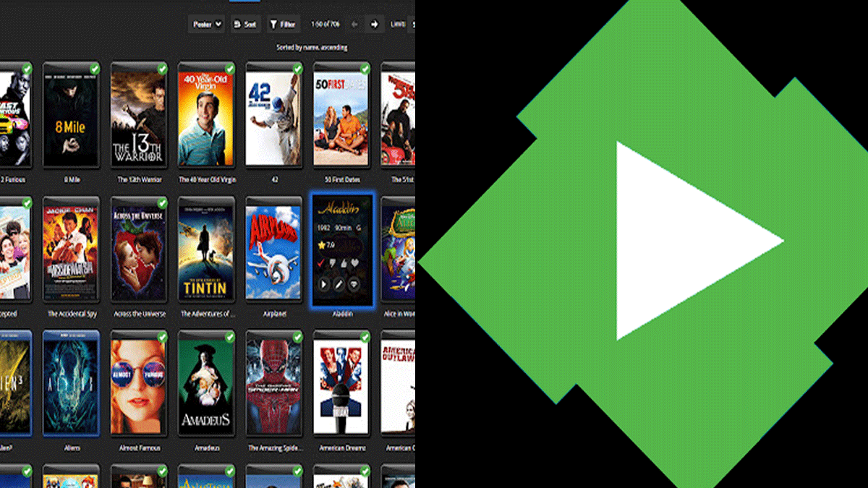Click watched checkmark on Almost Famous poster

(x=162, y=337)
